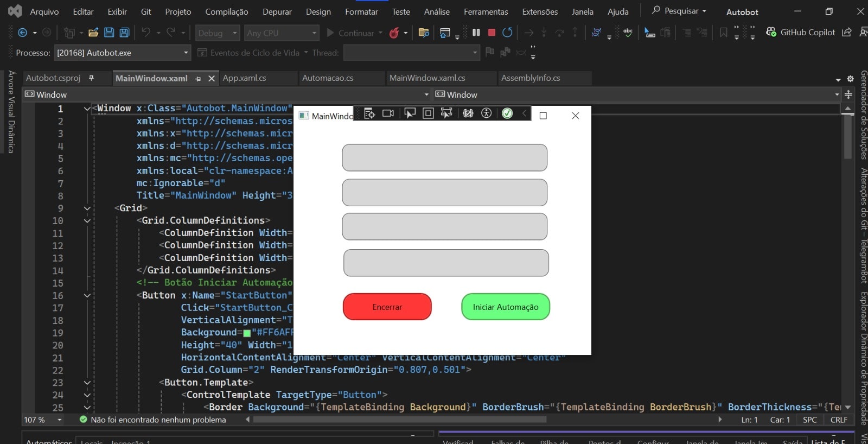Open the Depurar menu

(277, 11)
